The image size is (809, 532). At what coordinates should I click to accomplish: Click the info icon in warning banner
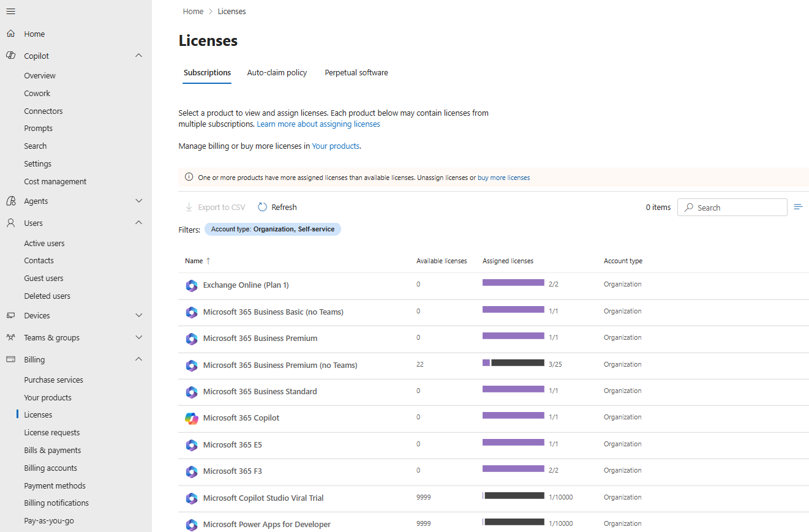click(x=189, y=178)
